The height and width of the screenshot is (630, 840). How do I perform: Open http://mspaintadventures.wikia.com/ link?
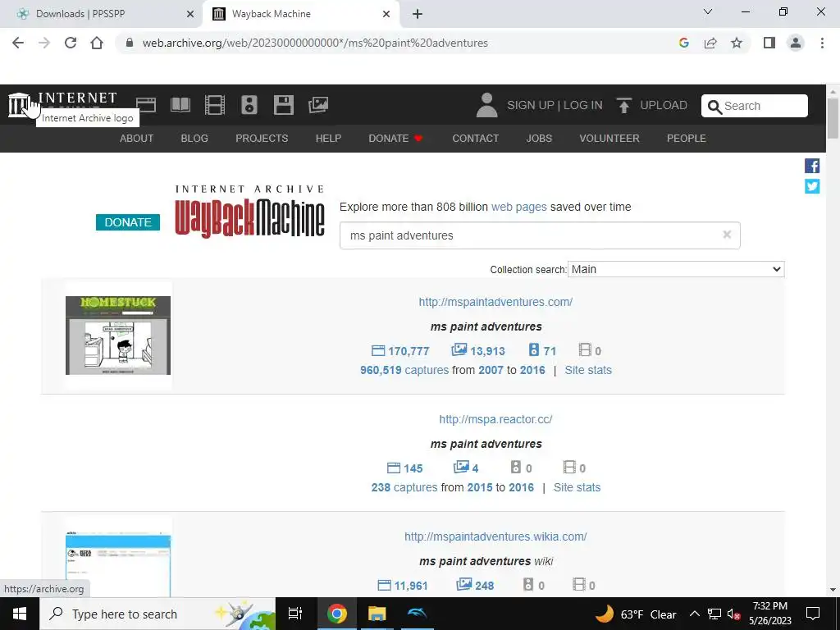click(x=495, y=536)
